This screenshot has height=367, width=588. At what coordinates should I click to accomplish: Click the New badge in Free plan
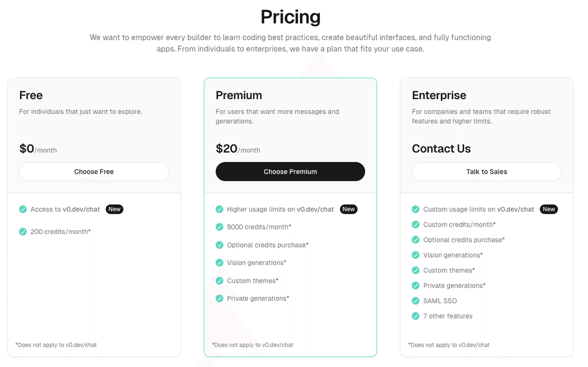[115, 210]
